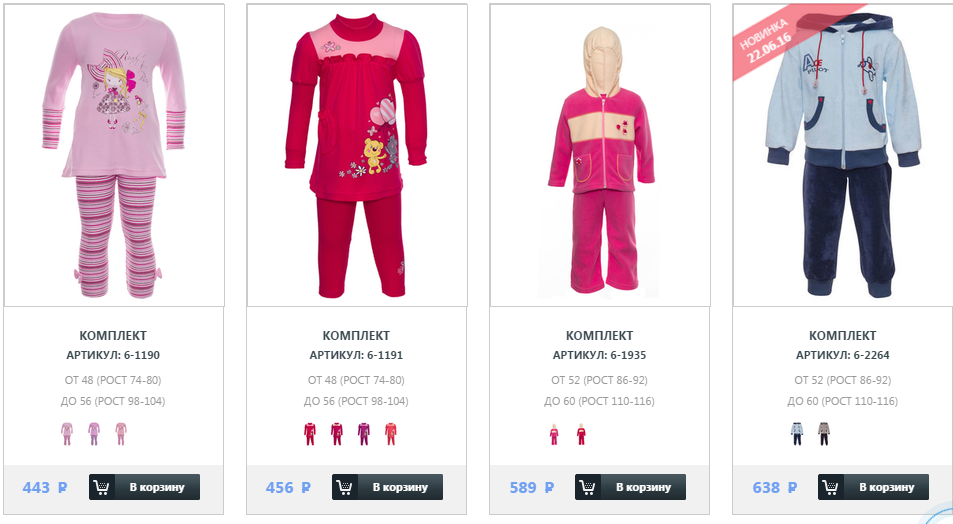This screenshot has height=524, width=953.
Task: Choose the orange-red last variant of 6-1191
Action: pos(390,433)
